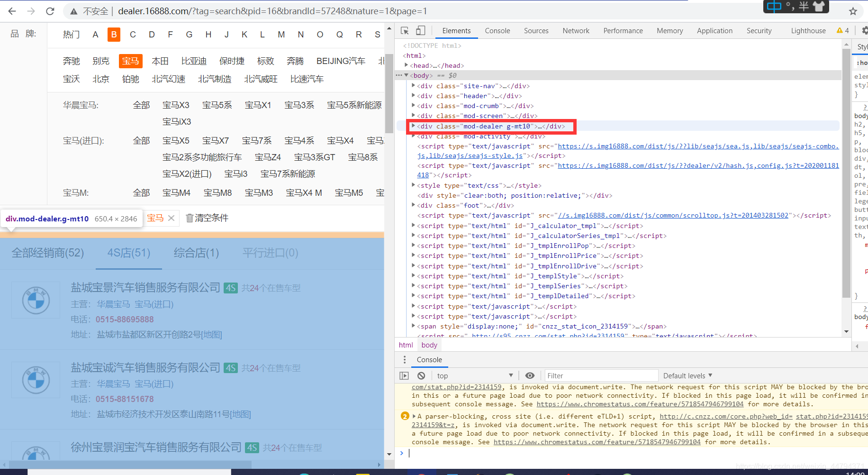The height and width of the screenshot is (475, 868).
Task: Click the scrolltop.js script source link
Action: pyautogui.click(x=673, y=215)
